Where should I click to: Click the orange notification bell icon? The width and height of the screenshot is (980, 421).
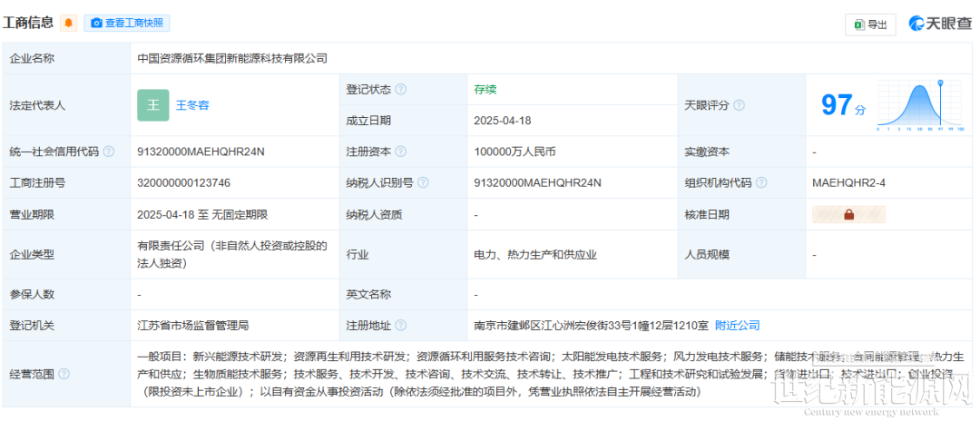tap(69, 23)
